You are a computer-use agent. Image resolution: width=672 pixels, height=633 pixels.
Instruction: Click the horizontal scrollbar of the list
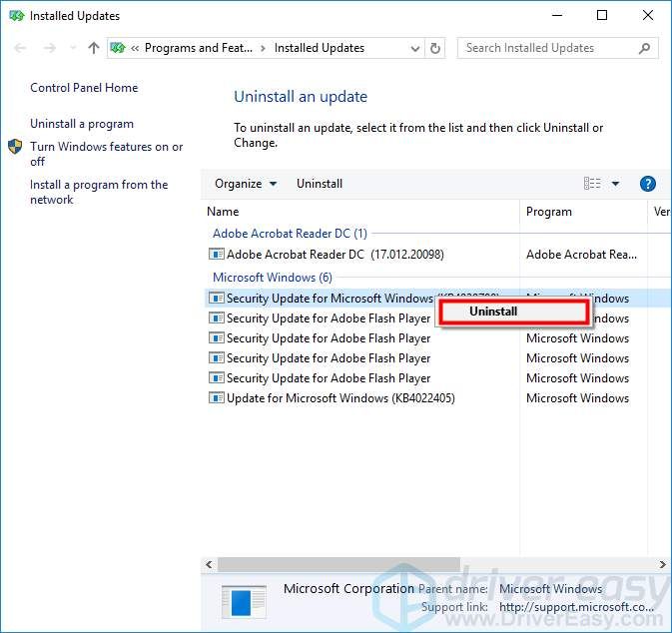tap(339, 564)
